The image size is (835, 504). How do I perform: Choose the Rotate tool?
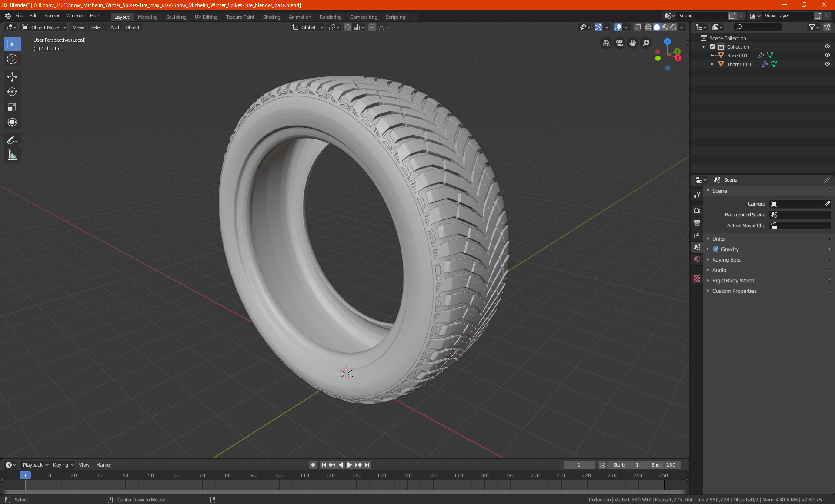point(12,92)
